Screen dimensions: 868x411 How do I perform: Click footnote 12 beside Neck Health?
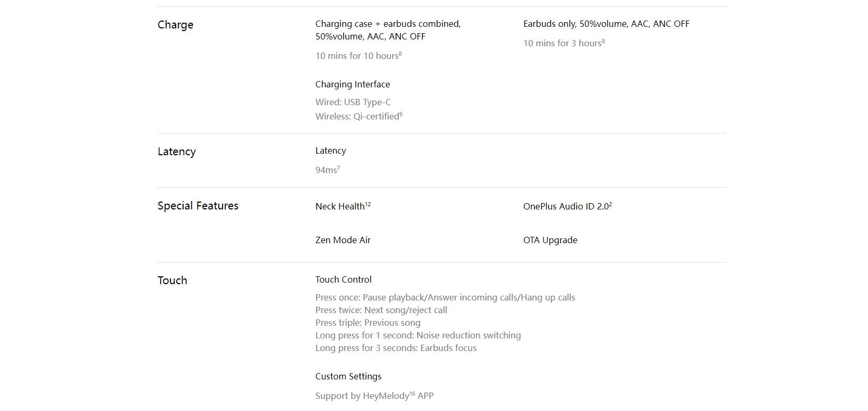pos(368,204)
